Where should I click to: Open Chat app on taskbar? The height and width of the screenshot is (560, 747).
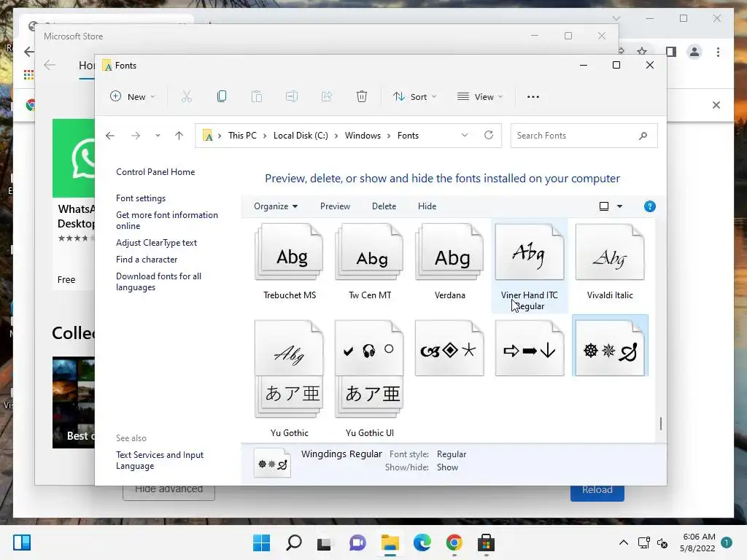point(357,542)
